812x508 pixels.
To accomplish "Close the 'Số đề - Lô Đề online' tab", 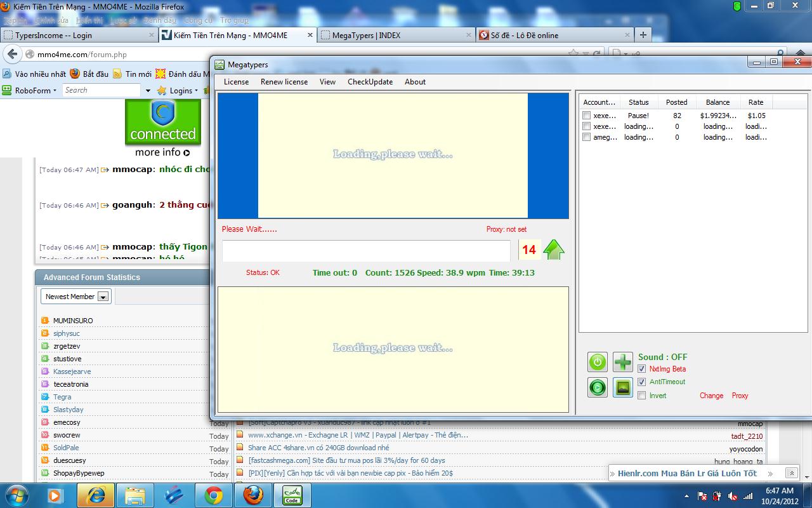I will tap(627, 35).
